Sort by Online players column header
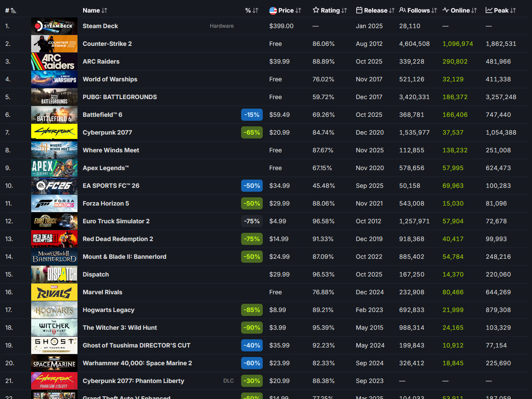532x399 pixels. coord(460,10)
